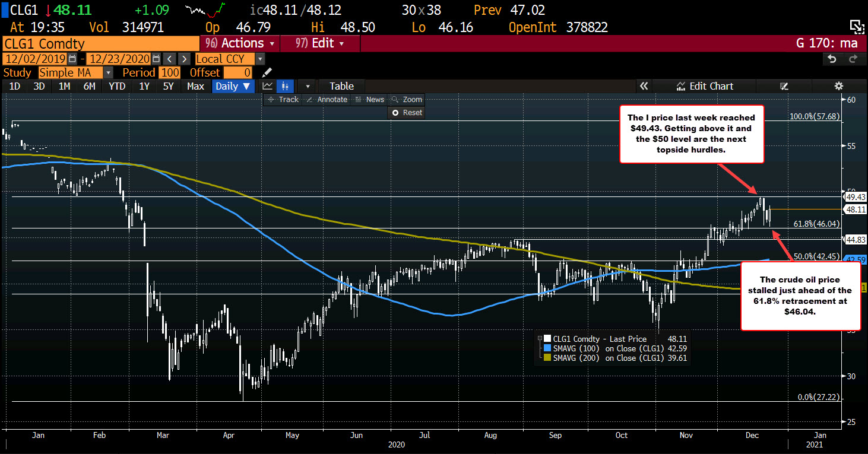Select the 1M time range
This screenshot has width=868, height=454.
(64, 86)
